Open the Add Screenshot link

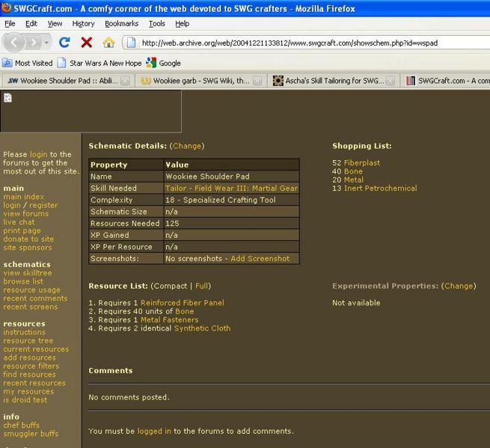pyautogui.click(x=260, y=258)
